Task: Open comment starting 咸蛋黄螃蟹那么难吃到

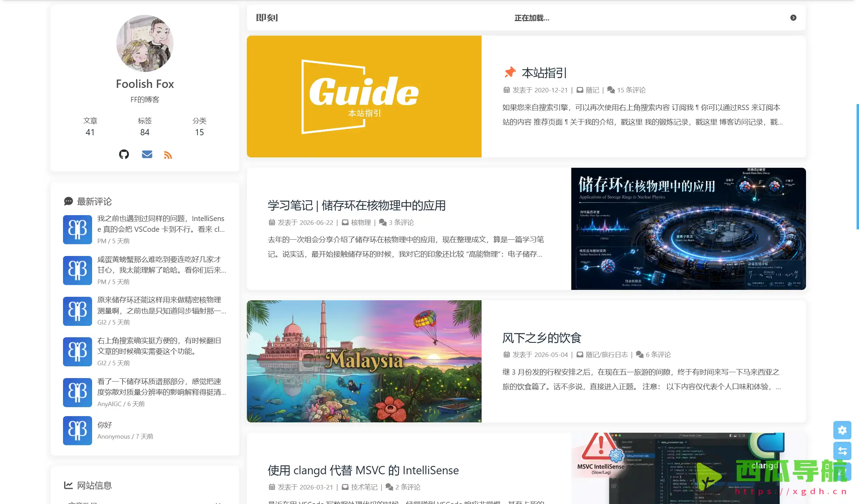Action: (x=162, y=265)
